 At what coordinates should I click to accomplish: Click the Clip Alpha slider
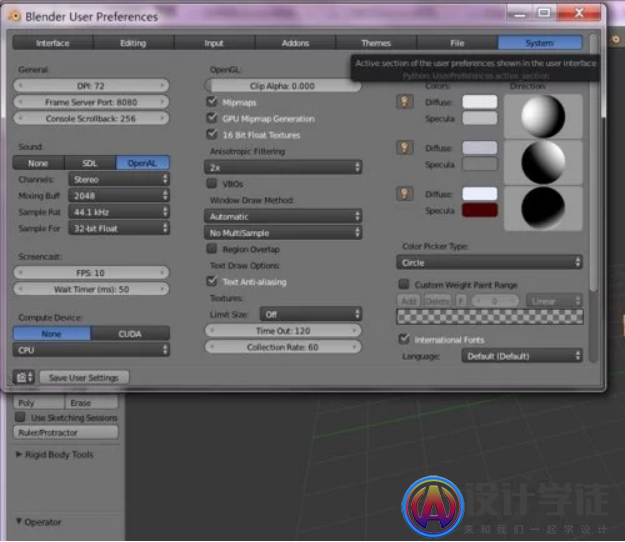point(283,86)
